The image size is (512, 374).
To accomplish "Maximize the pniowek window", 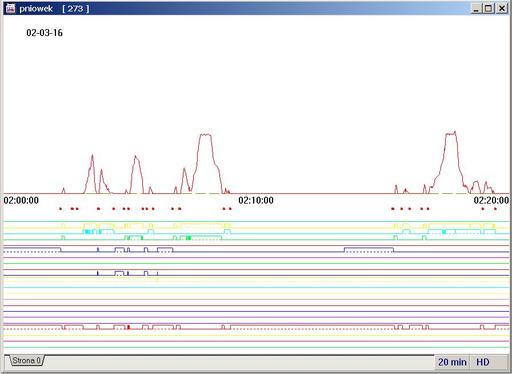I will [488, 8].
